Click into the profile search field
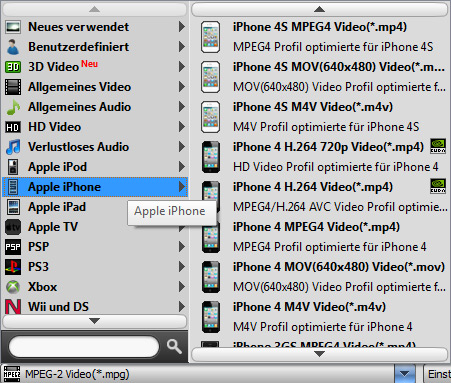Viewport: 451px width, 383px height. pyautogui.click(x=84, y=347)
